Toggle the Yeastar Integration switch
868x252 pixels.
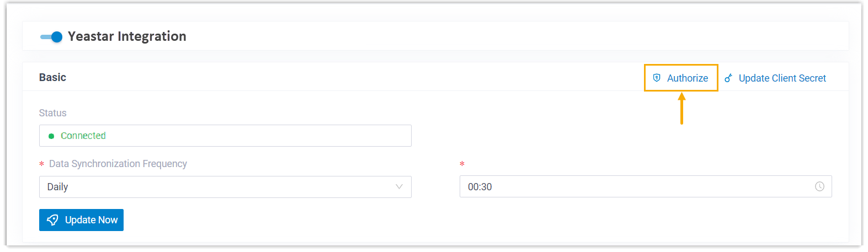[x=51, y=37]
